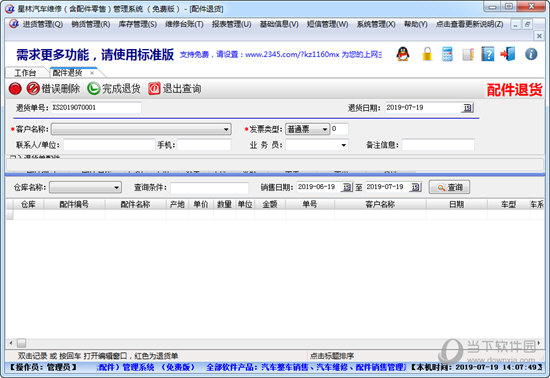Open the 销货管理(R) menu
Screen dimensions: 550x378
pyautogui.click(x=91, y=24)
